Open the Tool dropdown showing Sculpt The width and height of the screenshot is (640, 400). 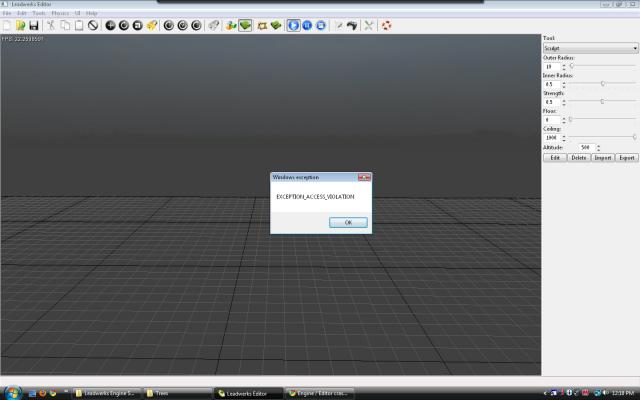pos(590,48)
